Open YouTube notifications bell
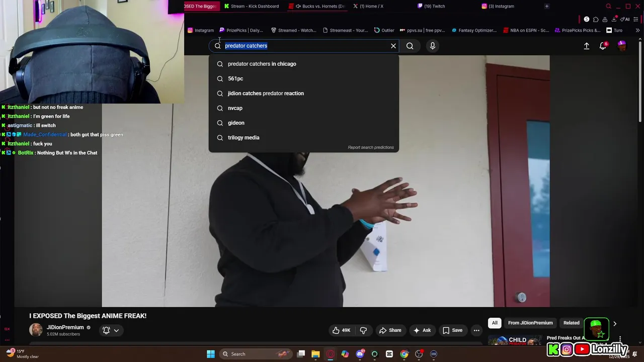Image resolution: width=644 pixels, height=362 pixels. (603, 46)
